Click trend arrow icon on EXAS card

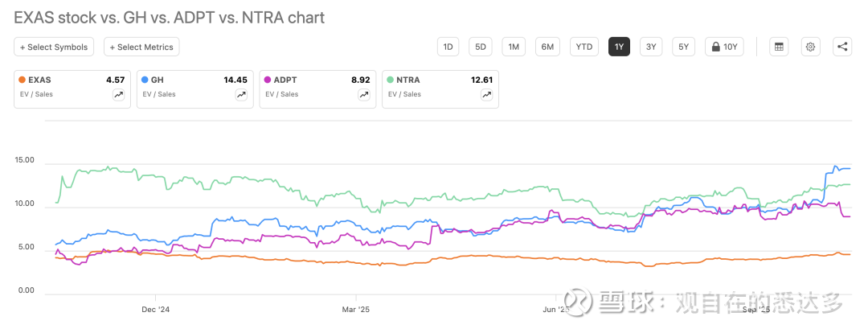click(x=119, y=95)
